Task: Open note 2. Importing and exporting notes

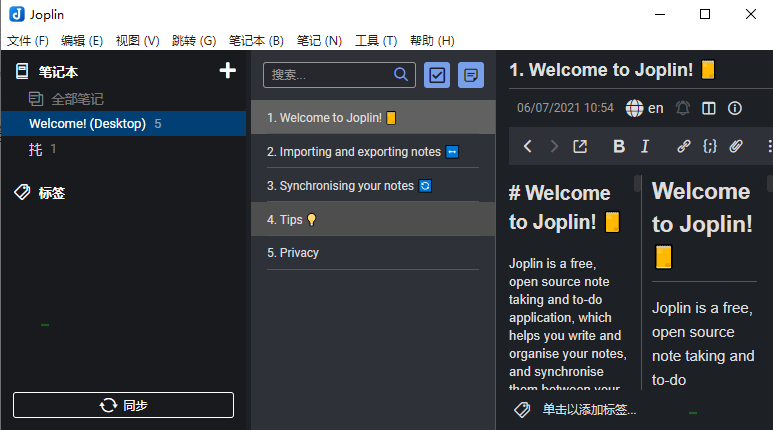Action: pyautogui.click(x=373, y=151)
